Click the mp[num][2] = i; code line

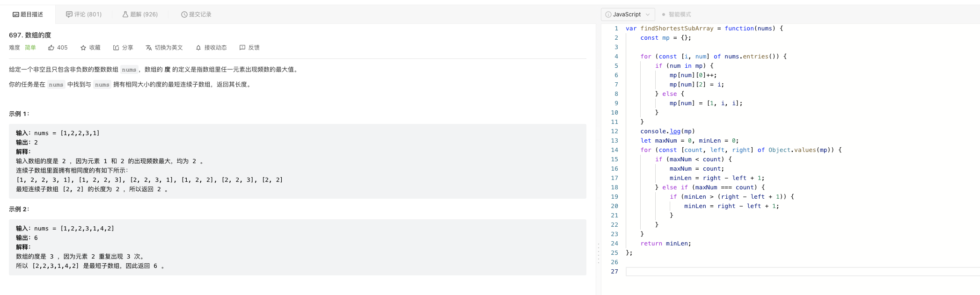pyautogui.click(x=696, y=85)
